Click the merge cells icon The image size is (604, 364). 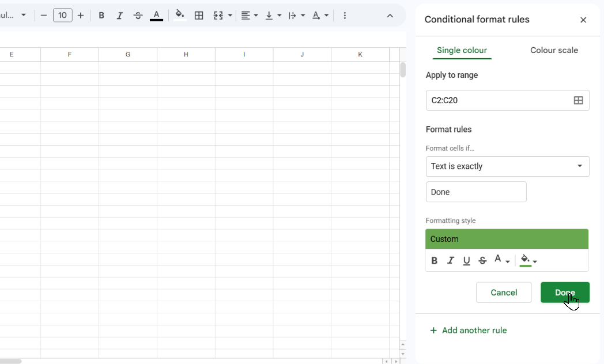(x=218, y=16)
